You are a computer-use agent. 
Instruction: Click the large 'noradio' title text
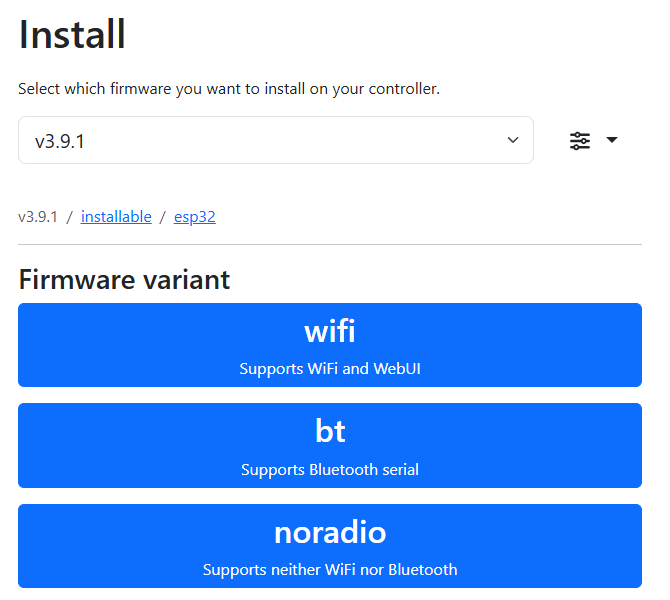[330, 532]
